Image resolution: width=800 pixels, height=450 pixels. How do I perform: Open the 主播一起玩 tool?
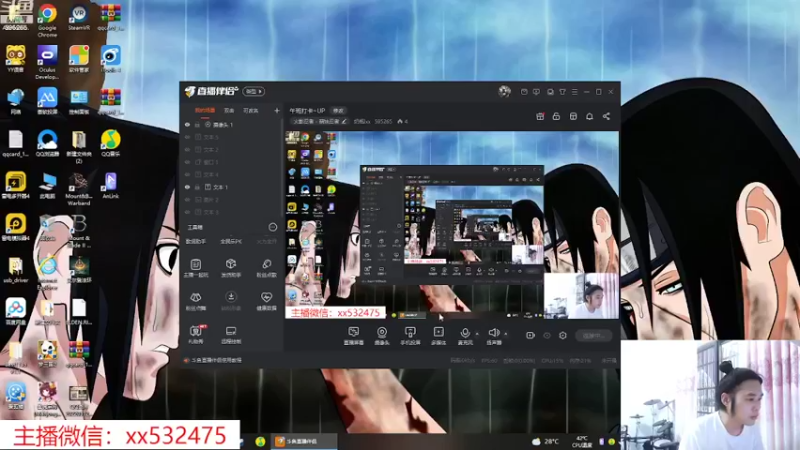[196, 268]
